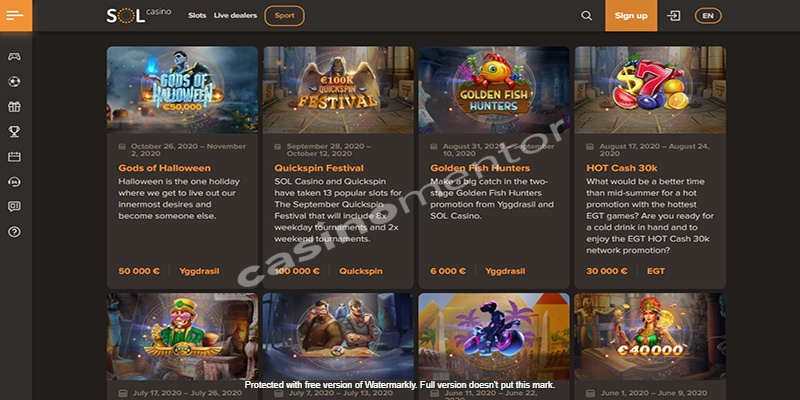Click the two explorers banner image
This screenshot has width=800, height=400.
coord(338,336)
